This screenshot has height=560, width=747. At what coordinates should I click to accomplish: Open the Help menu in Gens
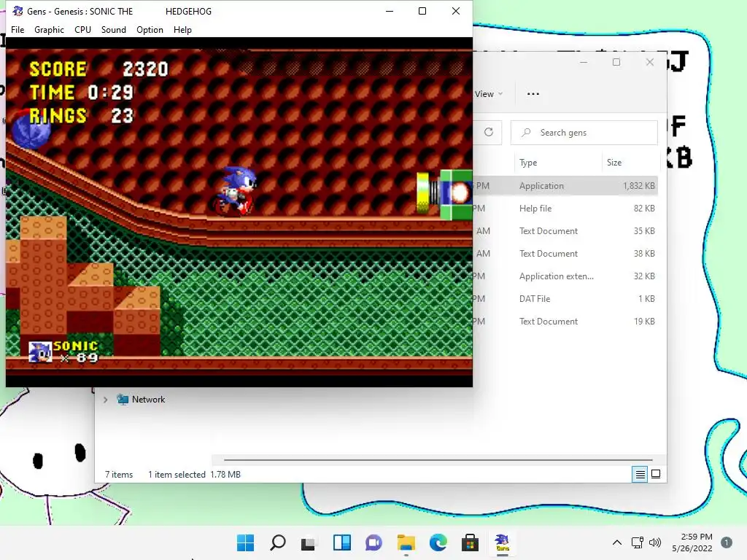182,29
